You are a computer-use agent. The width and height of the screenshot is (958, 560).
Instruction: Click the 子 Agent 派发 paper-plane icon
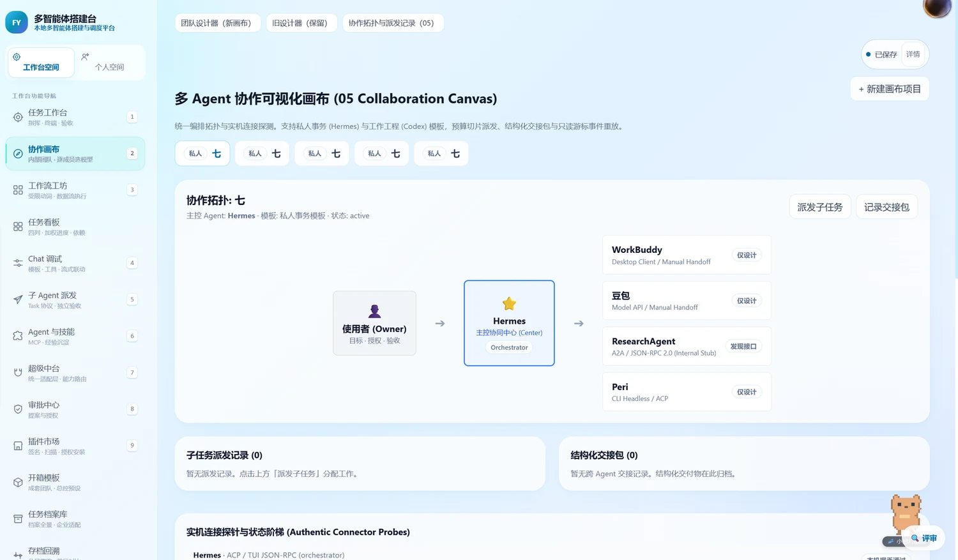[18, 299]
